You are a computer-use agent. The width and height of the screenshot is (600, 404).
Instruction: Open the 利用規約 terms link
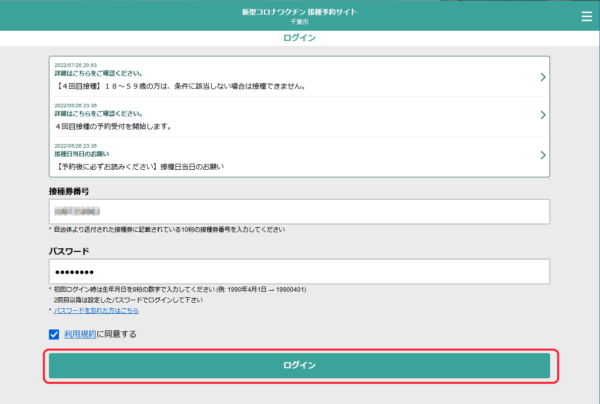click(x=82, y=334)
